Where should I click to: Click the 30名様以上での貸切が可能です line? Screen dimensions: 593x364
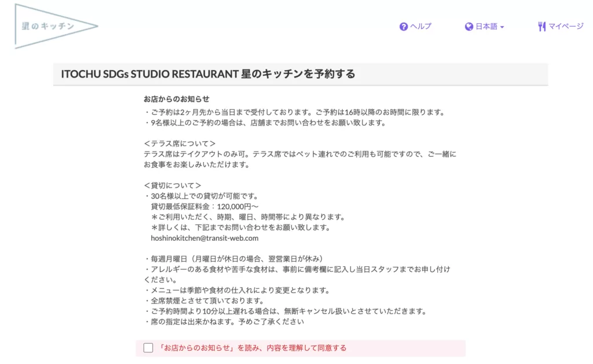[201, 196]
